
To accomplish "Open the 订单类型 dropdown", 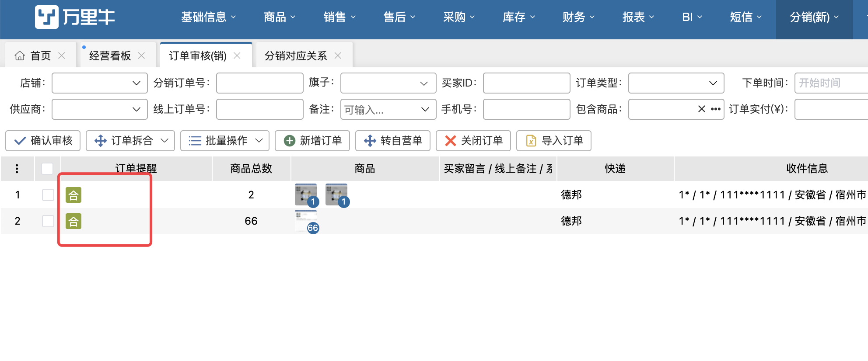I will click(676, 83).
